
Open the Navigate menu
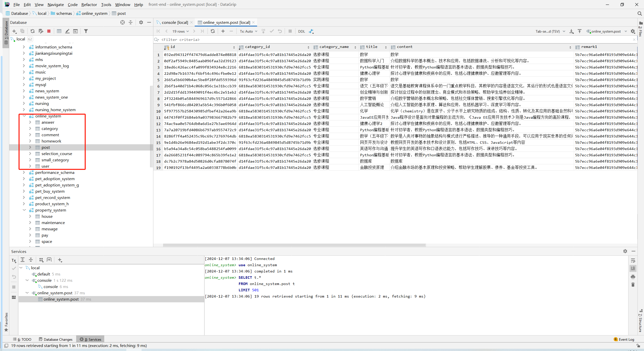(56, 5)
